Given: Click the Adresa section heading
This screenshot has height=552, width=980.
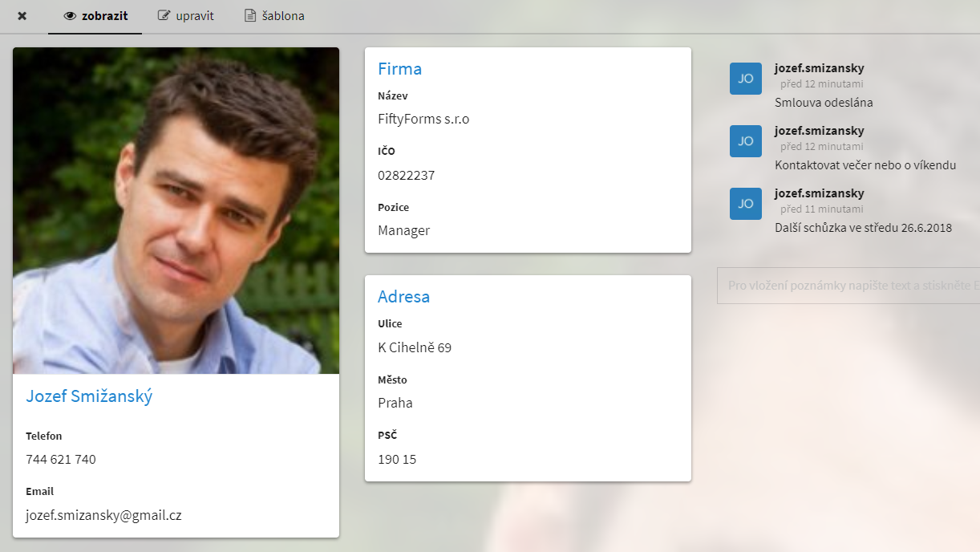Looking at the screenshot, I should click(x=403, y=297).
